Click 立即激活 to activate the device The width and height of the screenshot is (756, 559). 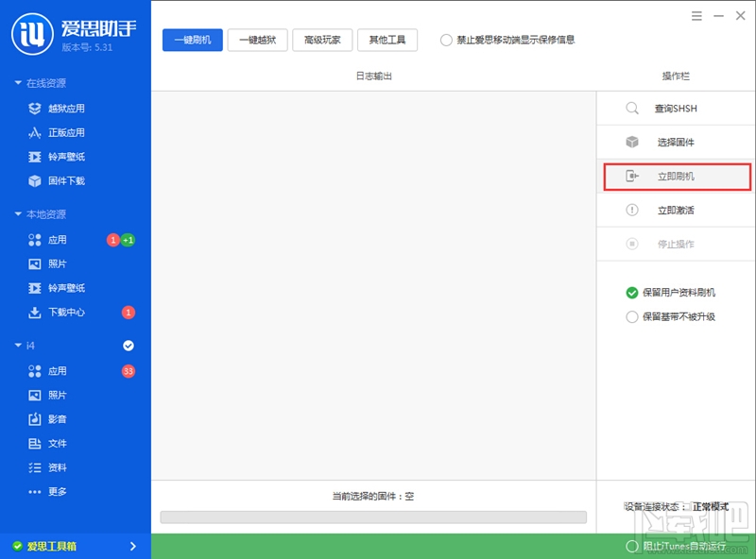tap(673, 210)
